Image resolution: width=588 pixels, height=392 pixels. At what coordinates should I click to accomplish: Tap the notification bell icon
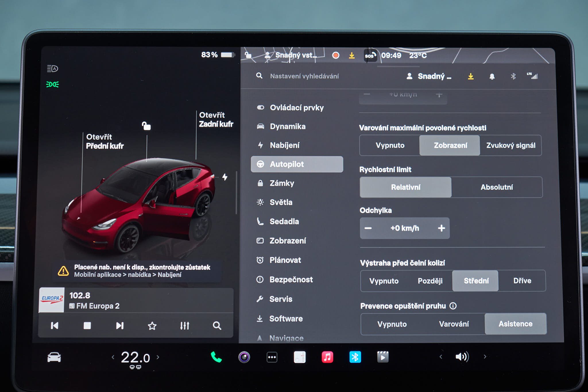[492, 76]
